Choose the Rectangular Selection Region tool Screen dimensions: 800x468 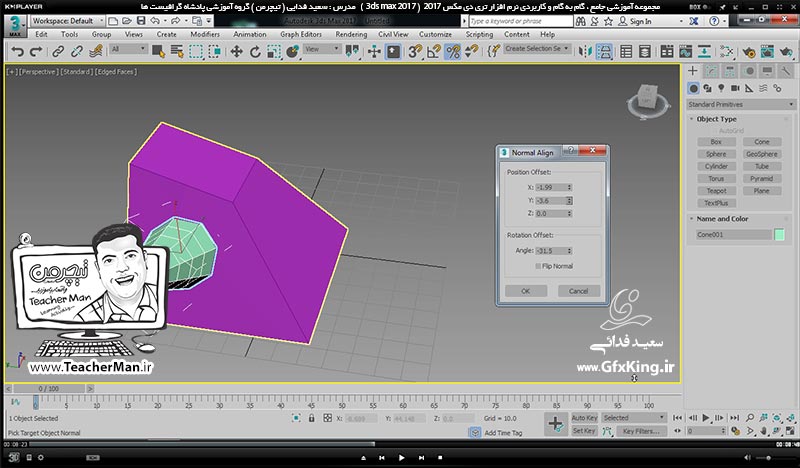point(196,52)
